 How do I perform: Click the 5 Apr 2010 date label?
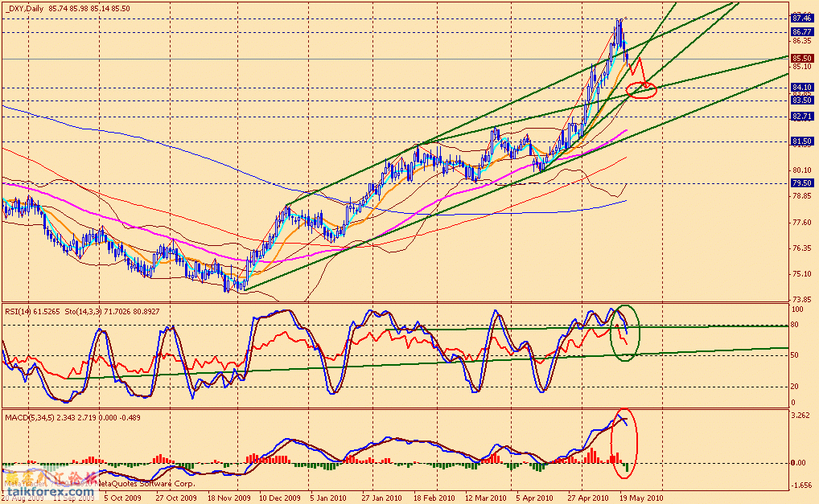pos(534,498)
